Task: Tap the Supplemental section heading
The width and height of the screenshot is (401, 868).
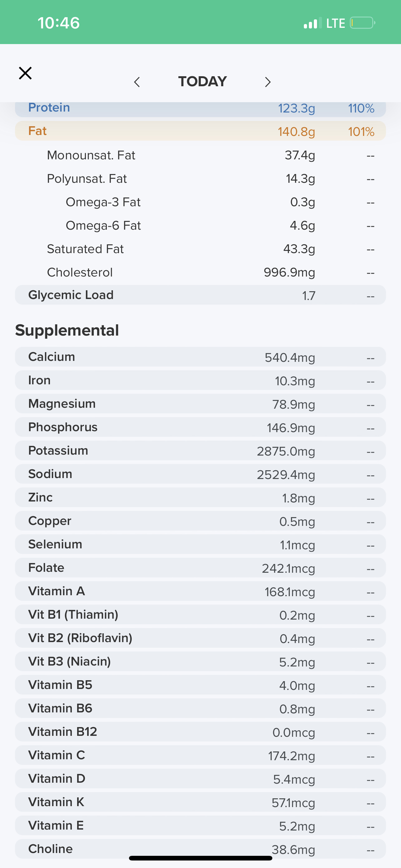Action: coord(67,330)
